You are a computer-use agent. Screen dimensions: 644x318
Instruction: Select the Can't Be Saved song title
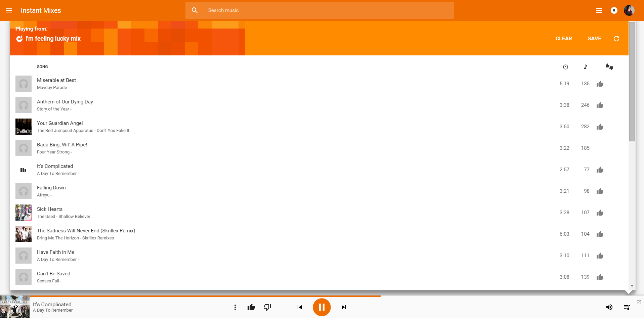(x=53, y=274)
